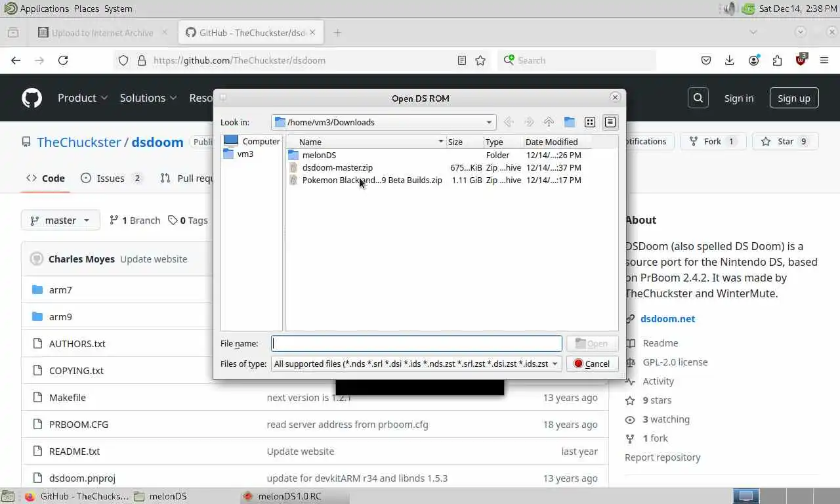
Task: Open AUTHORS.txt file
Action: (77, 343)
